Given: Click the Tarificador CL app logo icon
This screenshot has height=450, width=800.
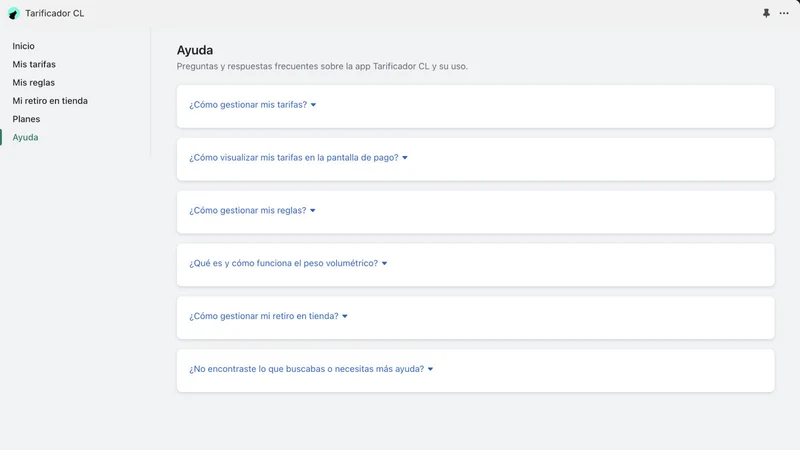Looking at the screenshot, I should (x=14, y=14).
